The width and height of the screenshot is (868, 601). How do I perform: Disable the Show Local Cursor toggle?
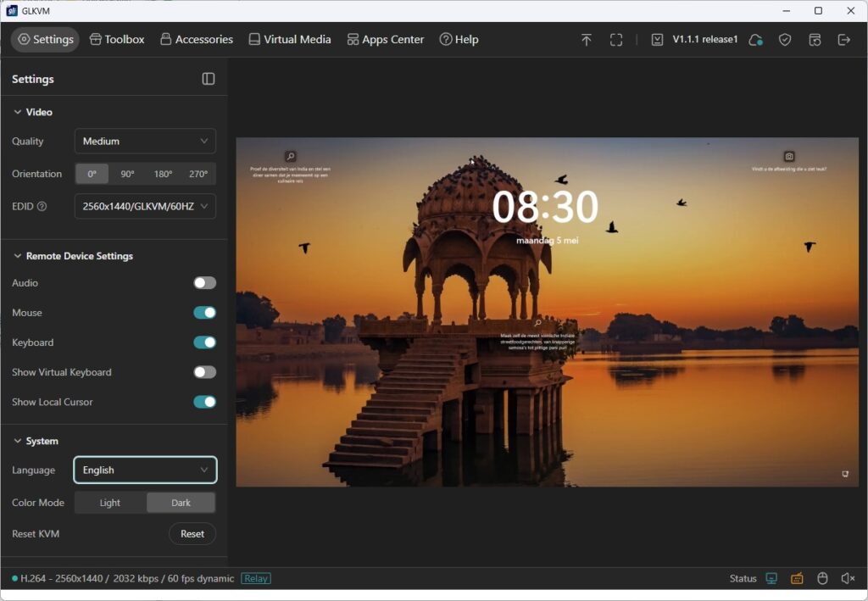click(204, 402)
